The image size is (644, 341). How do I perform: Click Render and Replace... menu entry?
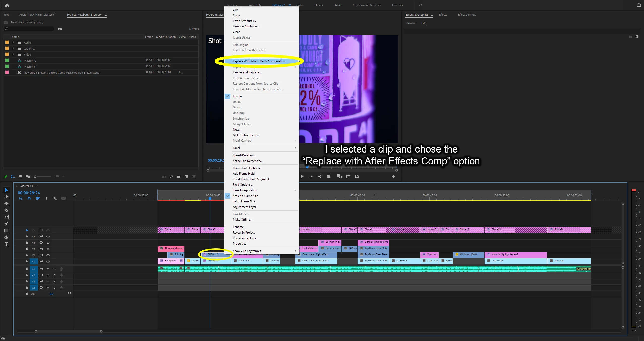pyautogui.click(x=247, y=72)
